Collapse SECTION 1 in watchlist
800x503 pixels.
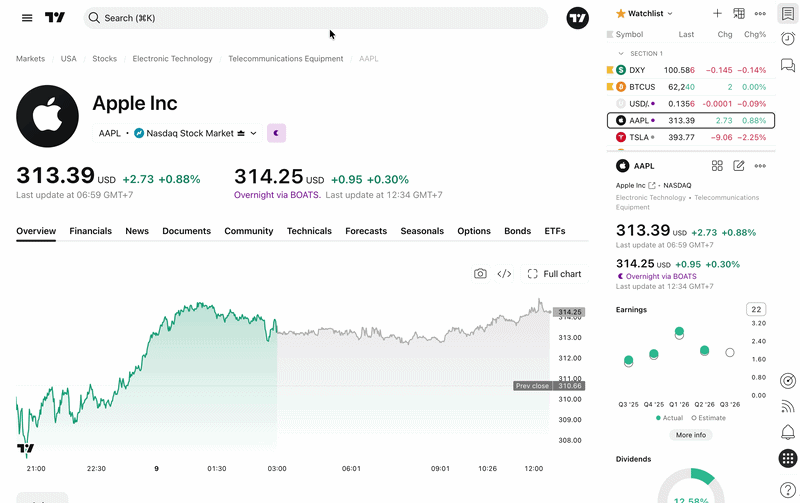point(621,54)
